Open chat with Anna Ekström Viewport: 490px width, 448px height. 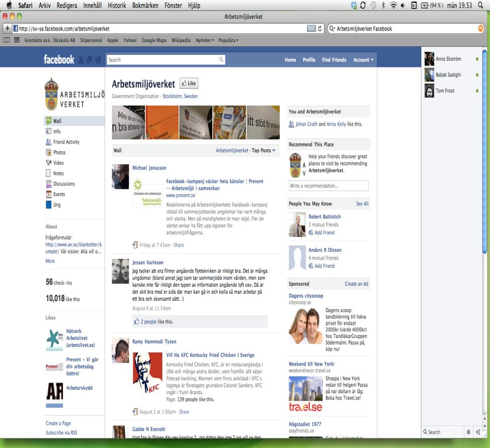coord(452,59)
